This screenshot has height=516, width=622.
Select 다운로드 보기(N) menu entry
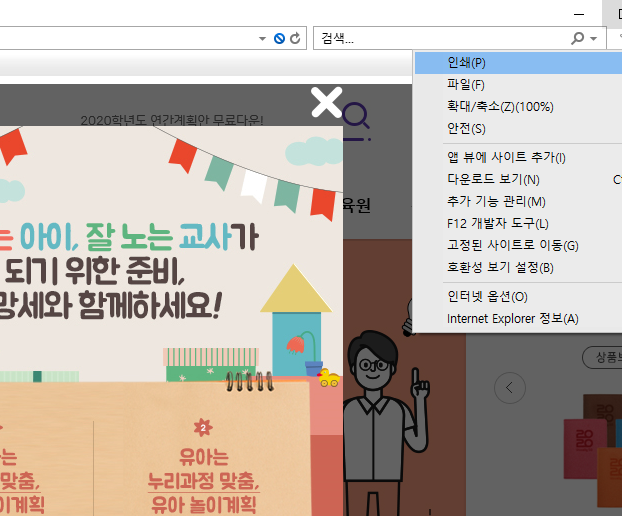[518, 180]
